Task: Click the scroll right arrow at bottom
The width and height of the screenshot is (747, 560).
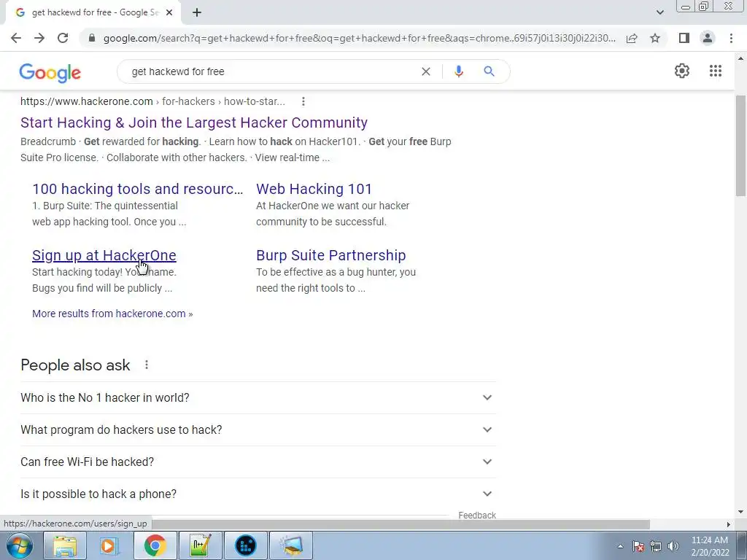Action: pyautogui.click(x=728, y=524)
